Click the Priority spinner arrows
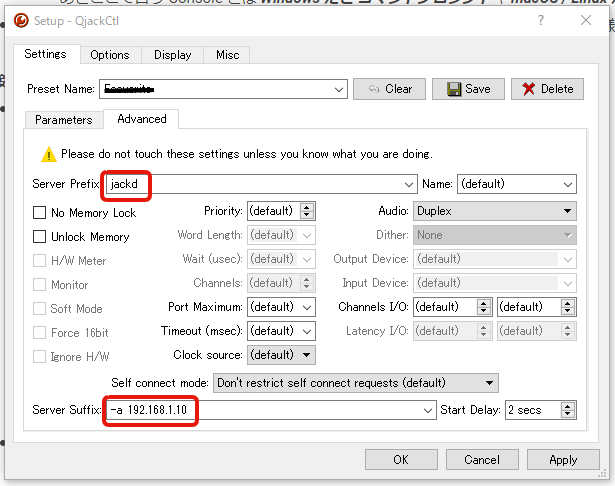Screen dimensions: 615x486 (x=307, y=211)
